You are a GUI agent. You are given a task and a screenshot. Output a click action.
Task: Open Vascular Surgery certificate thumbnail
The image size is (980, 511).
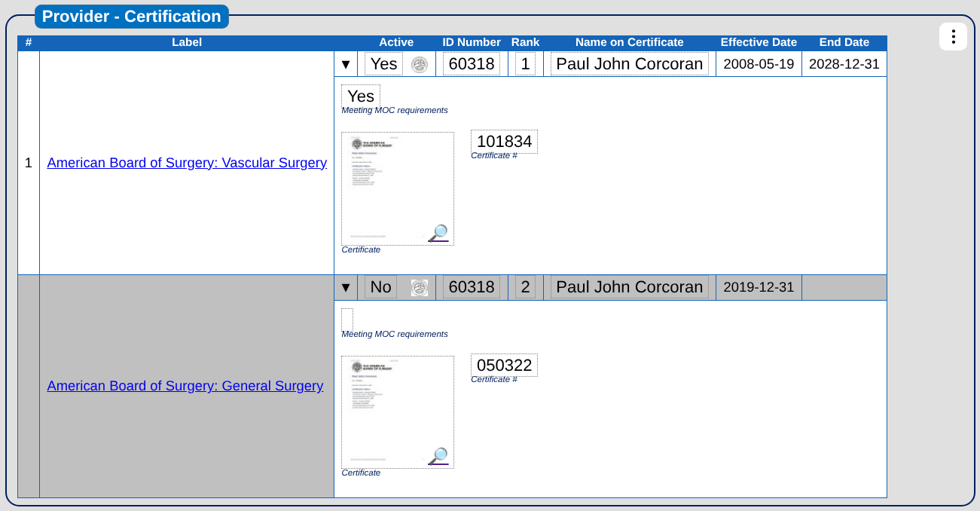398,188
